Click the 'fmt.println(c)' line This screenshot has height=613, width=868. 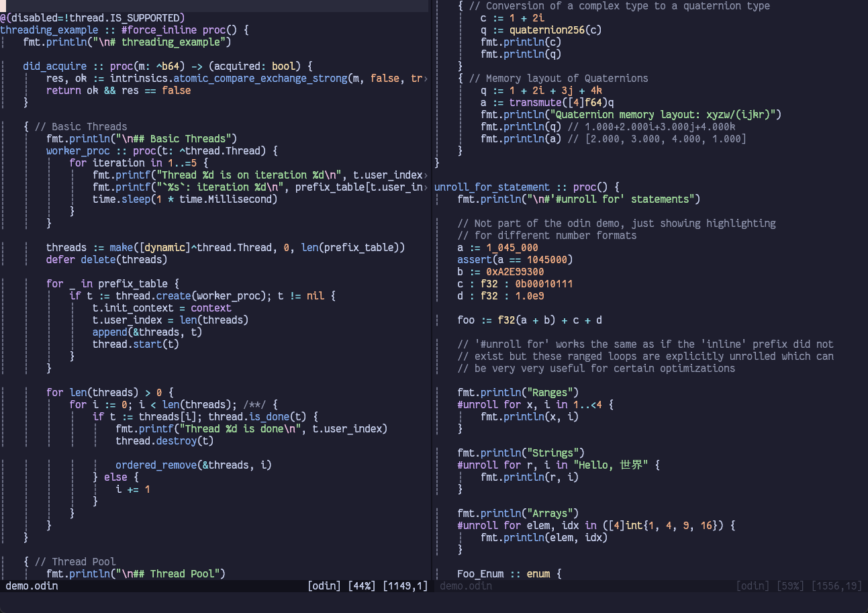click(x=521, y=42)
